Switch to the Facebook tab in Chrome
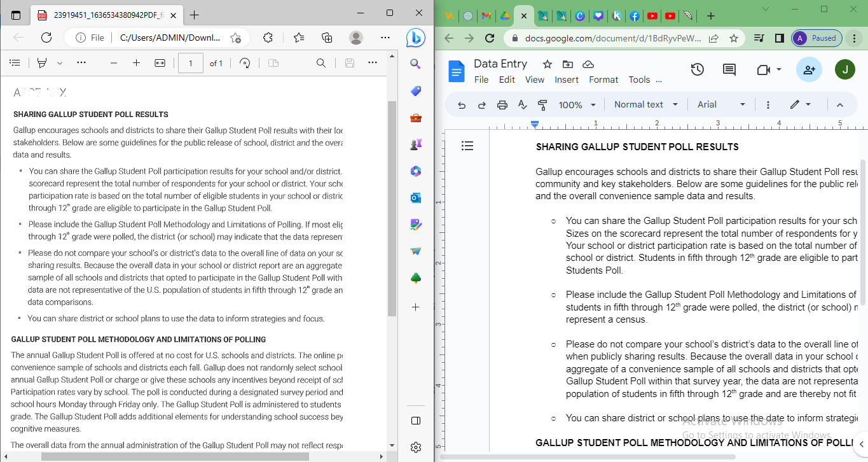 [635, 16]
